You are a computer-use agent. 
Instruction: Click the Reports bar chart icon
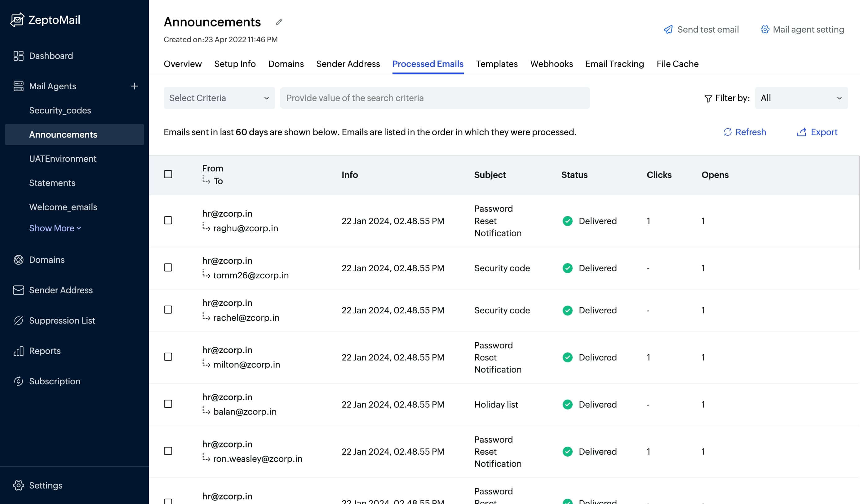coord(18,351)
